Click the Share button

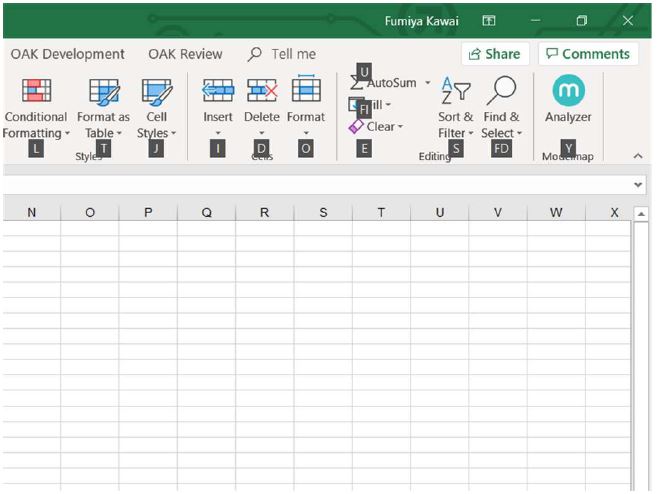pyautogui.click(x=494, y=54)
